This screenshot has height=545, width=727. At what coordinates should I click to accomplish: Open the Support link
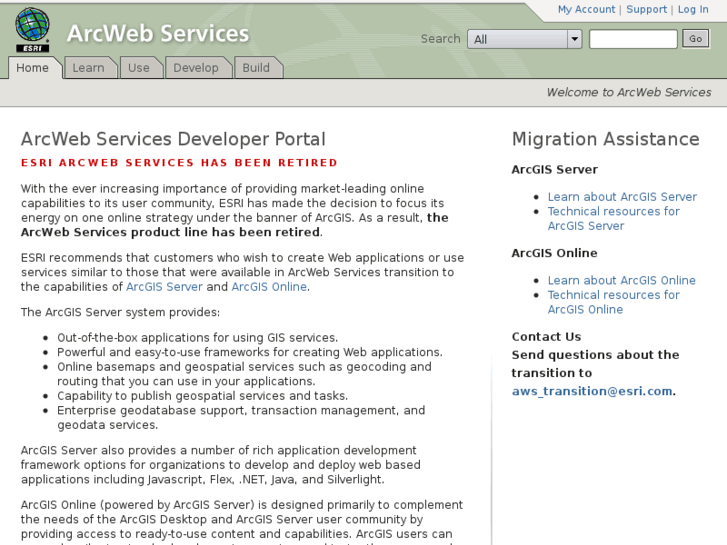click(x=646, y=9)
